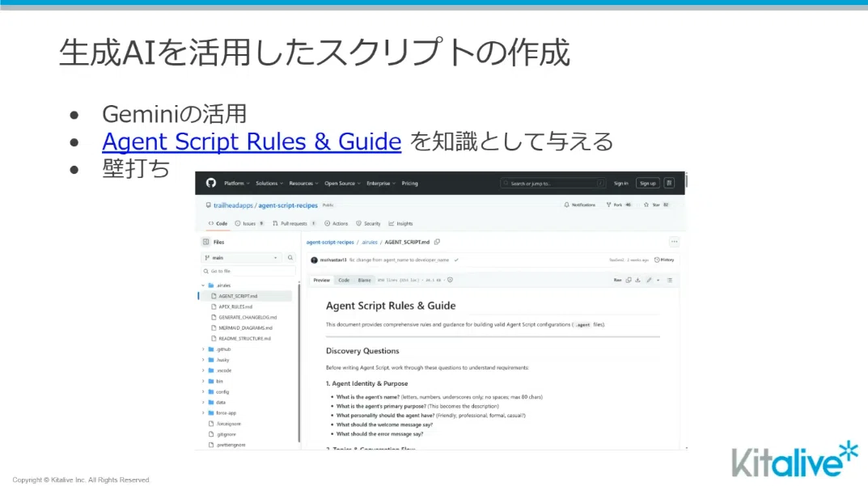Select the Code view toggle

(x=344, y=280)
